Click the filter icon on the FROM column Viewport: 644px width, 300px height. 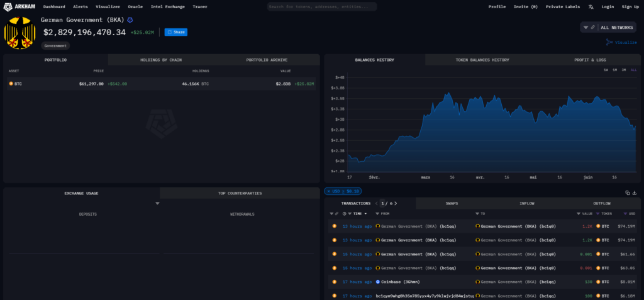(376, 214)
